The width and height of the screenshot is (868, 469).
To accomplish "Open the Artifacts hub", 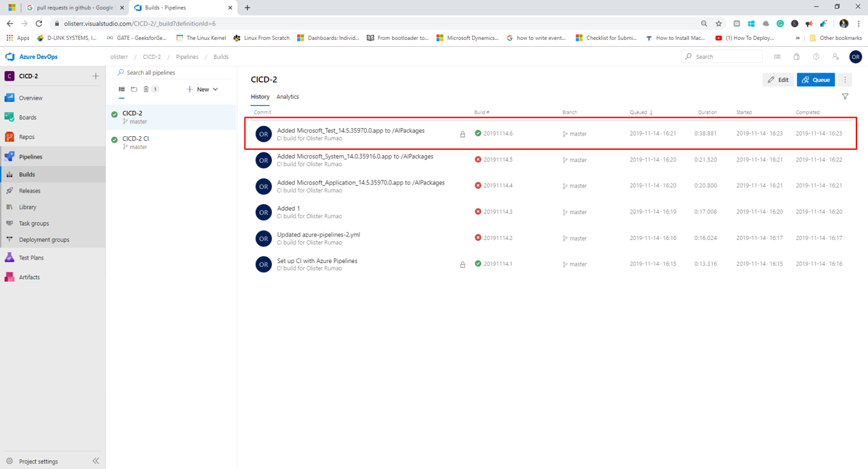I will tap(29, 277).
